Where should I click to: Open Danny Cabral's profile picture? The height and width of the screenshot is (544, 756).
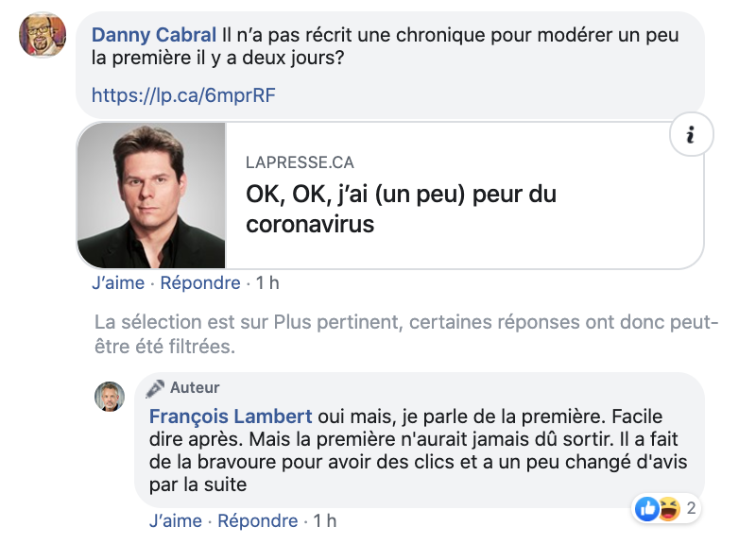[43, 35]
